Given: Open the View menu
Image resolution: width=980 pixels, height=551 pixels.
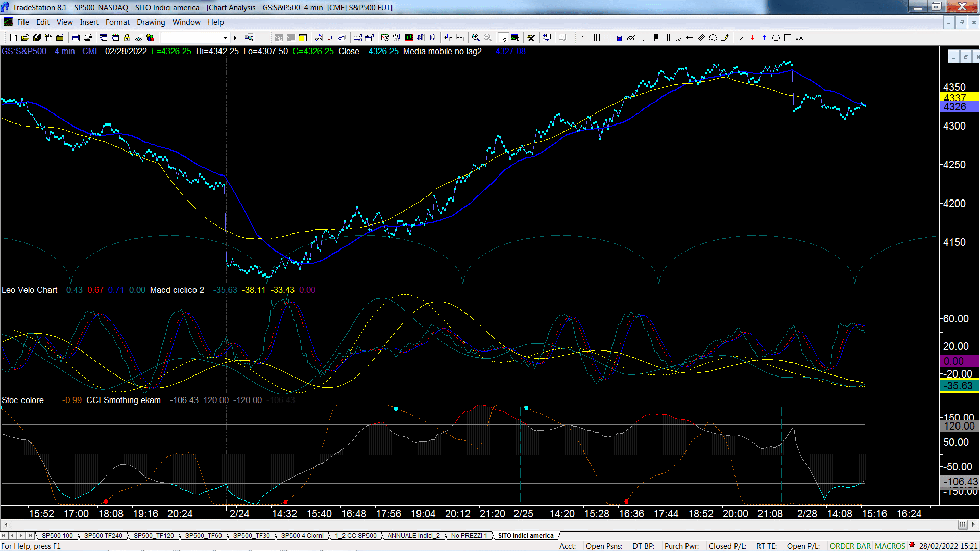Looking at the screenshot, I should click(x=64, y=22).
